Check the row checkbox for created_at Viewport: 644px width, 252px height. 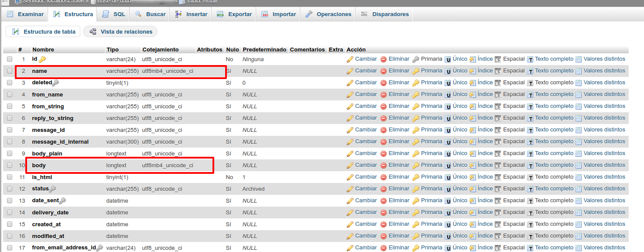pyautogui.click(x=10, y=224)
